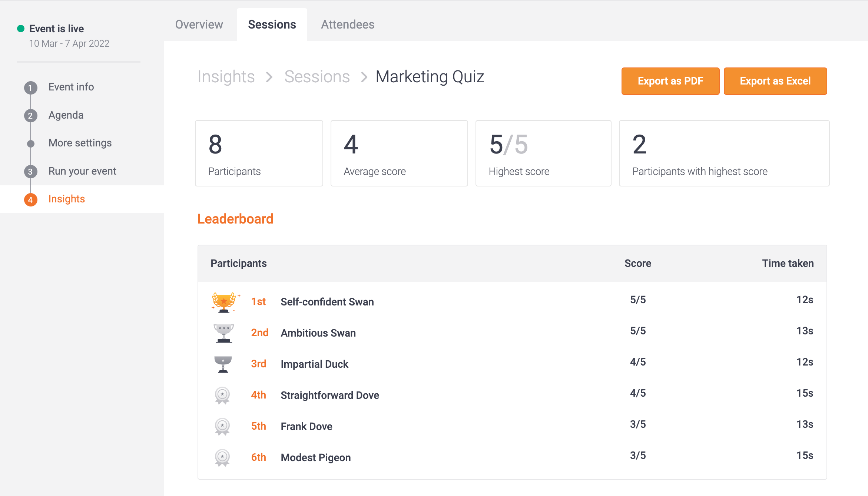Click the Event info menu item
The image size is (868, 496).
click(x=72, y=86)
